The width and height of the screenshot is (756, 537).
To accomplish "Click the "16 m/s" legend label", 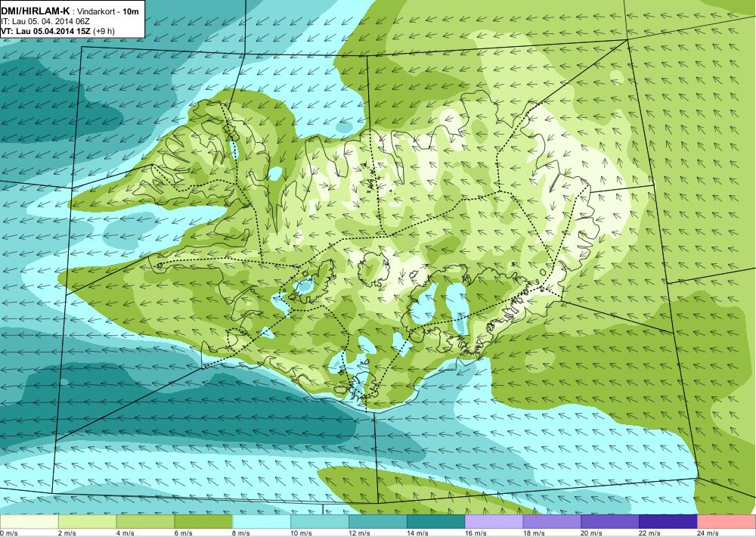I will (x=476, y=533).
